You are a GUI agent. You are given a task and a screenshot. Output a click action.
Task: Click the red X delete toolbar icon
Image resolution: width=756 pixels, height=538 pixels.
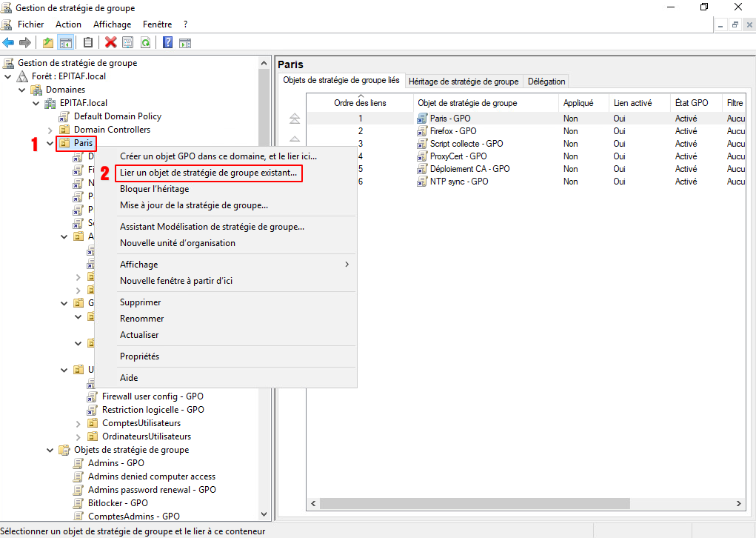111,42
